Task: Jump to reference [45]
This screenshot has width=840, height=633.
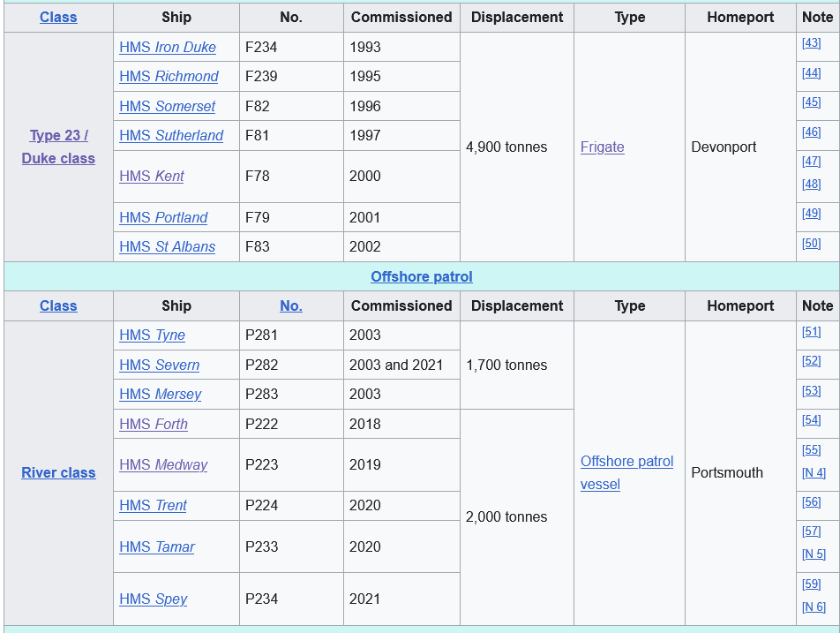Action: pos(811,102)
